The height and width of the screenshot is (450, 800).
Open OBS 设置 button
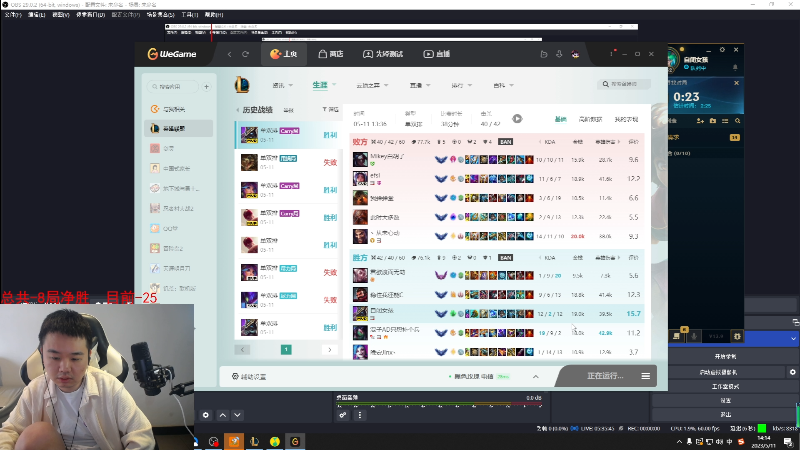726,400
